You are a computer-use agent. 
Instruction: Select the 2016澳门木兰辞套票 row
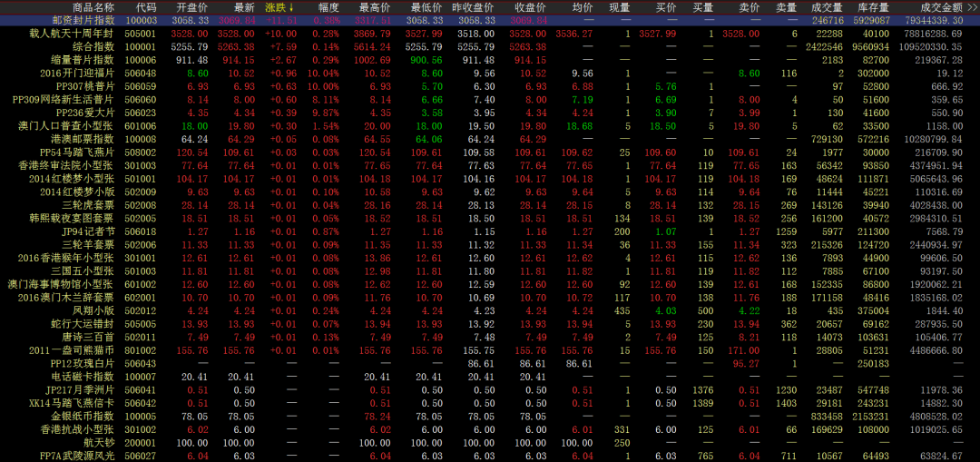(x=490, y=297)
